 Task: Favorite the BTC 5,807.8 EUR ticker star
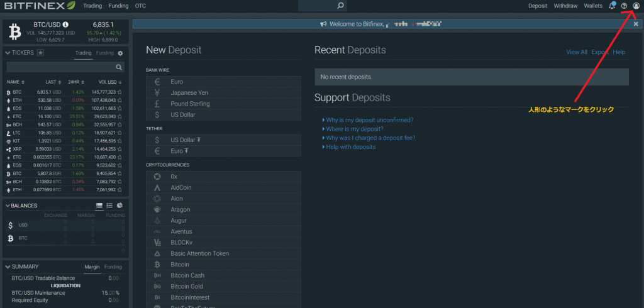(x=119, y=173)
